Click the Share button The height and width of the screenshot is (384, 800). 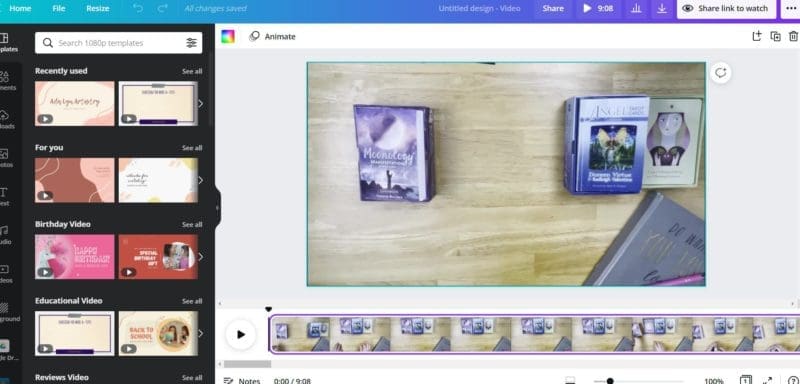tap(553, 9)
